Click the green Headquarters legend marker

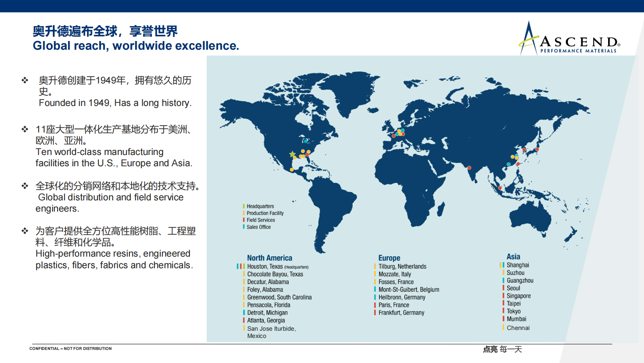[x=244, y=206]
